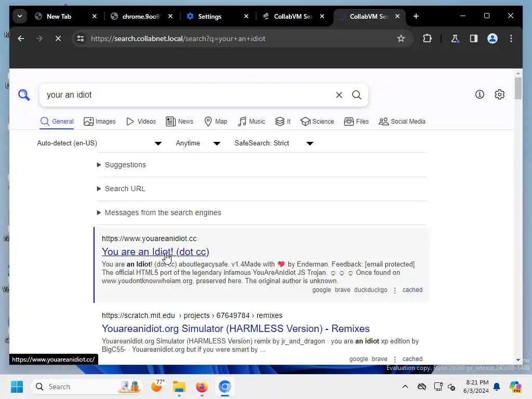
Task: Switch to News category
Action: tap(179, 122)
